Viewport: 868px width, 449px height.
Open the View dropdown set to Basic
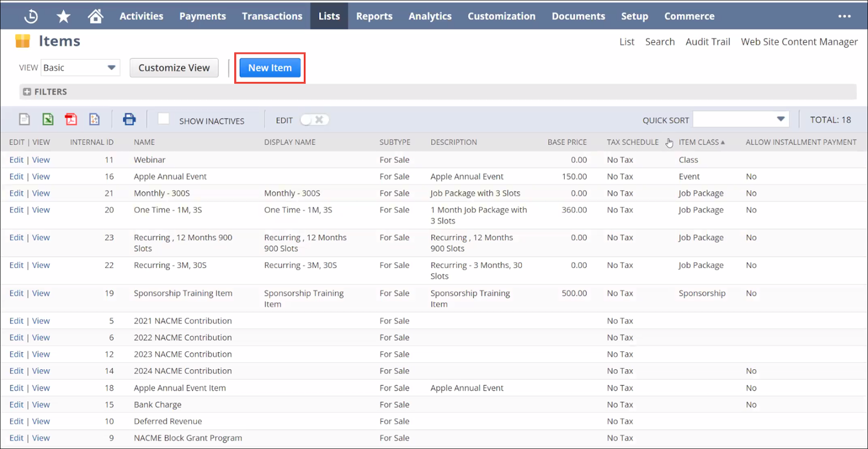(x=80, y=68)
